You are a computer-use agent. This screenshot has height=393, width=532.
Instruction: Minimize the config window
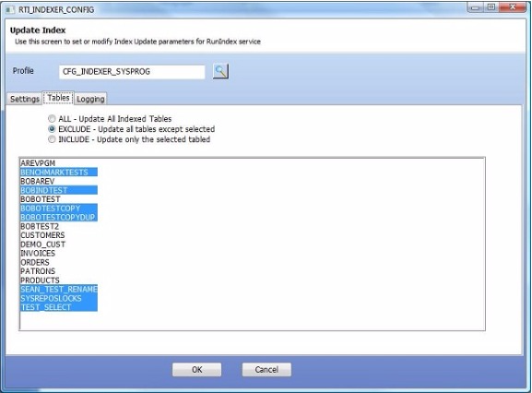pos(476,7)
